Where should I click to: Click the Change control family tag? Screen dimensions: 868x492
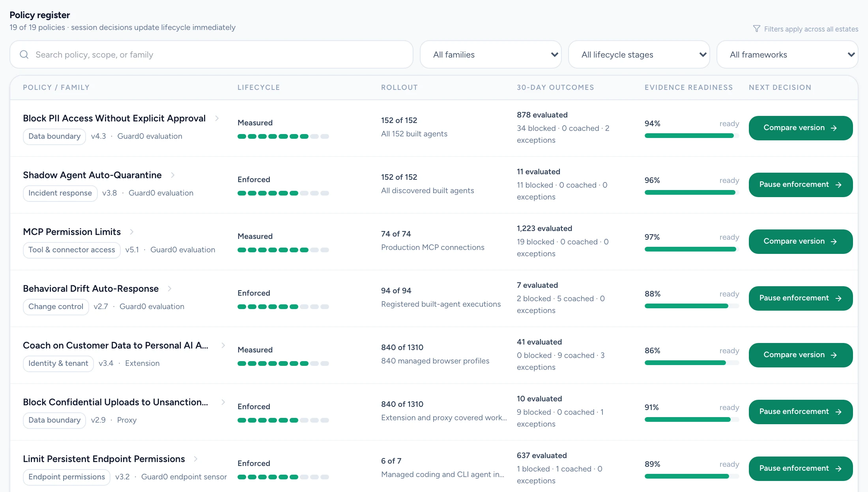click(x=56, y=307)
